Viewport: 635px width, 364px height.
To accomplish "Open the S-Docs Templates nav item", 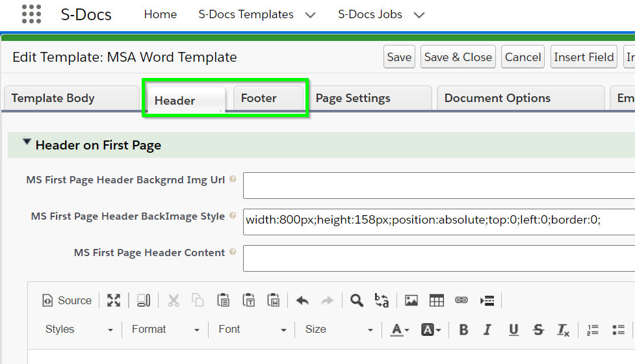I will (x=246, y=14).
